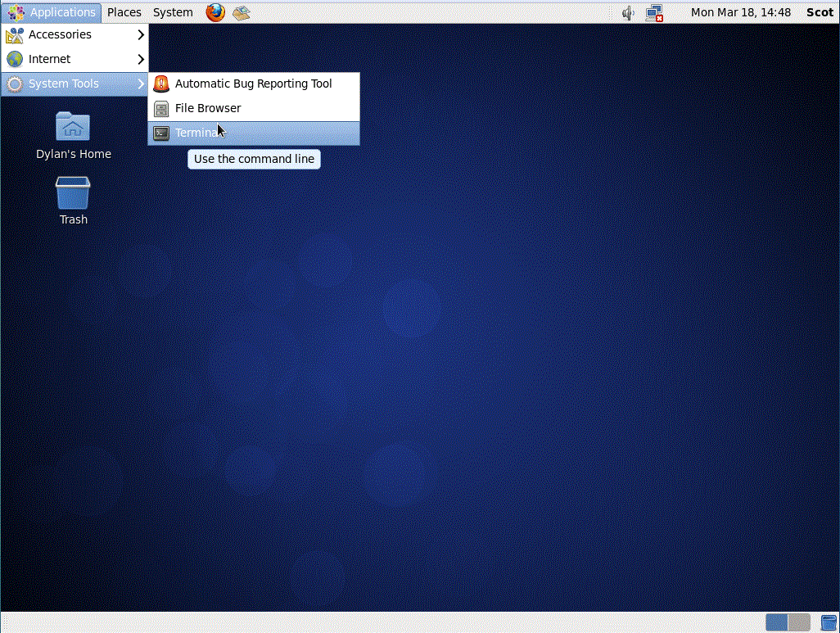Toggle the first workspace in the switcher
This screenshot has height=633, width=840.
[x=775, y=622]
